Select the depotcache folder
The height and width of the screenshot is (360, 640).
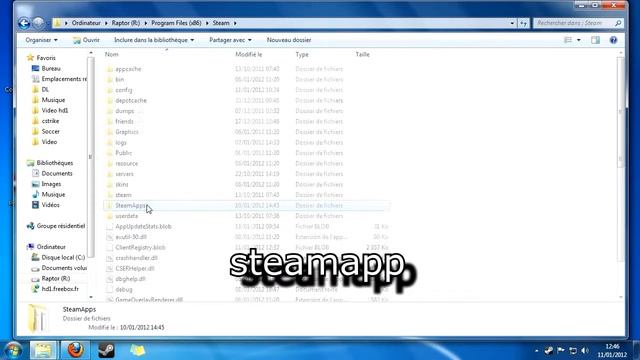(x=131, y=100)
